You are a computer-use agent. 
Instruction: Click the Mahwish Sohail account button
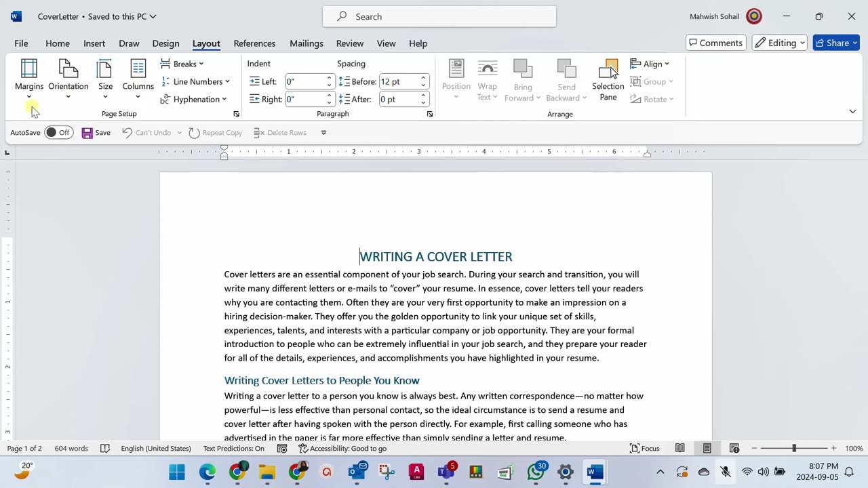click(x=726, y=16)
